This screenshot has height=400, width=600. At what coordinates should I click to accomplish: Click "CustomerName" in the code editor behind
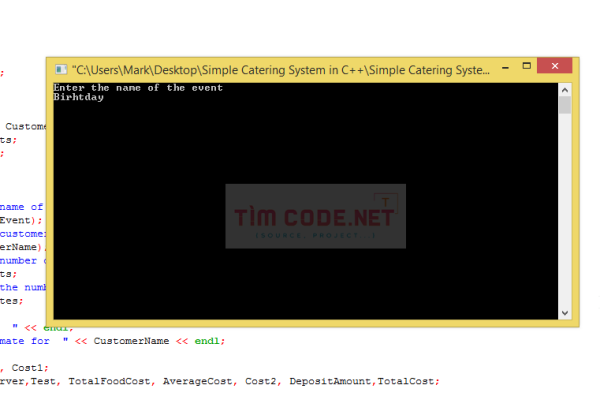coord(131,341)
